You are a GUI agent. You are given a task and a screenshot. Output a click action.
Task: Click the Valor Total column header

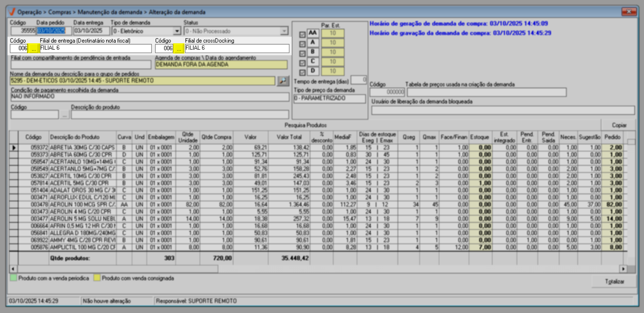[x=289, y=137]
